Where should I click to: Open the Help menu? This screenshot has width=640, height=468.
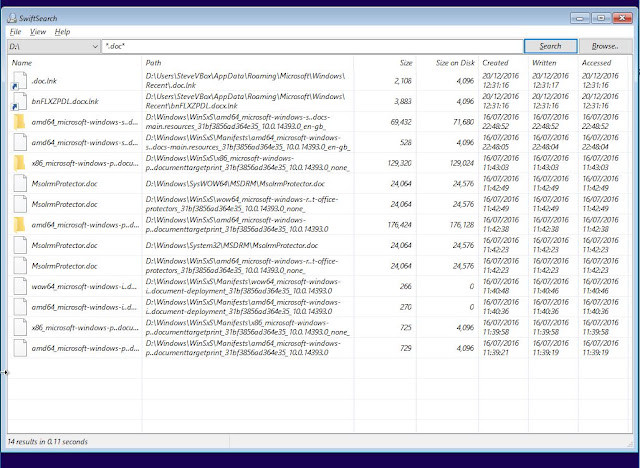click(62, 32)
